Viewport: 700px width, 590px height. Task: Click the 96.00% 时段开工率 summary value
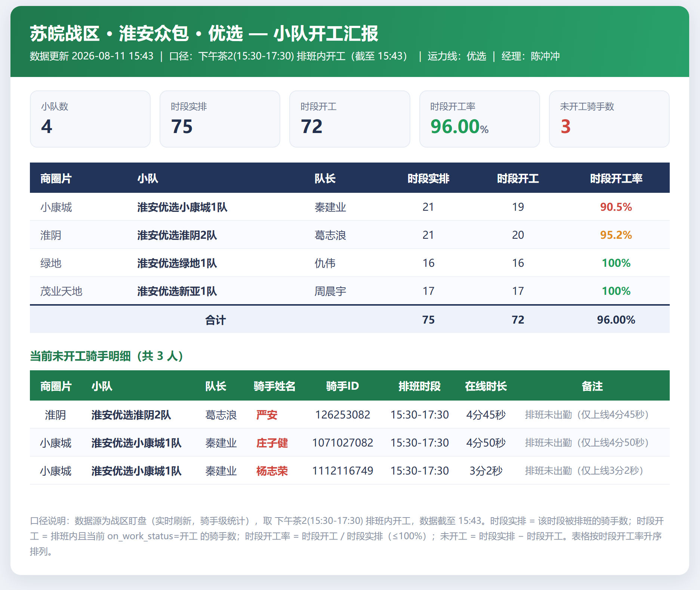coord(459,126)
